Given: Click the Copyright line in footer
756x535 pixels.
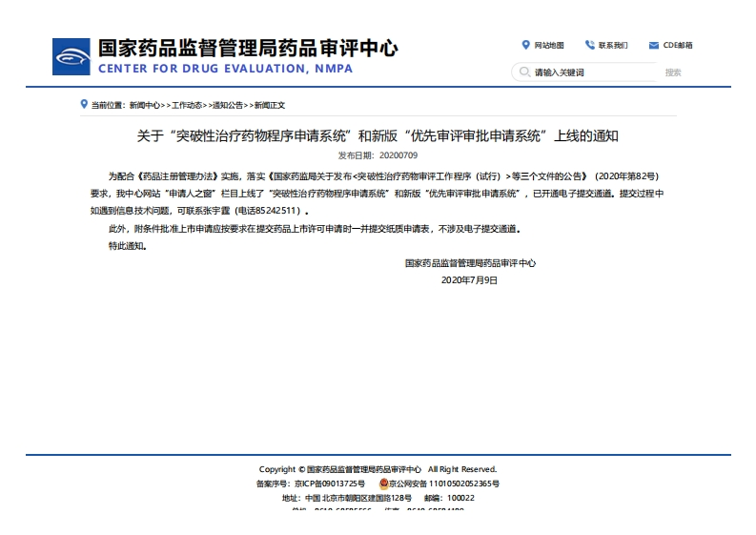Looking at the screenshot, I should (x=378, y=469).
